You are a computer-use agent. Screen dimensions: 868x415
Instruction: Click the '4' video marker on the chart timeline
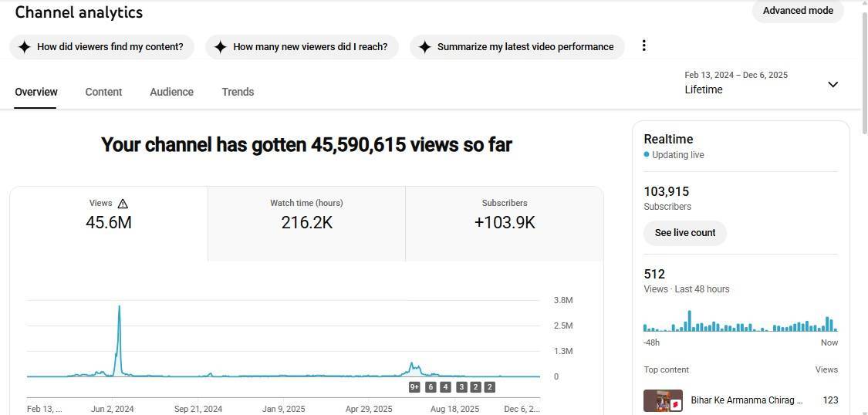445,387
